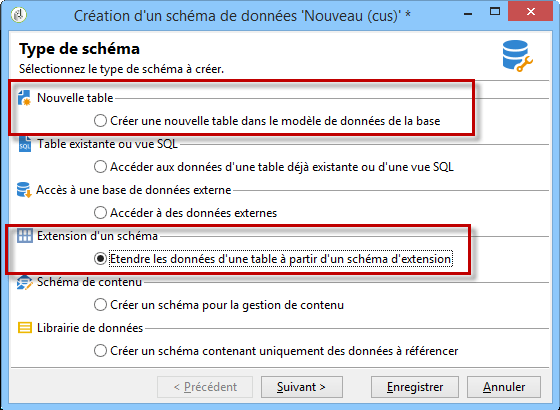This screenshot has height=410, width=560.
Task: Minimize the schema creation dialog
Action: coord(468,14)
